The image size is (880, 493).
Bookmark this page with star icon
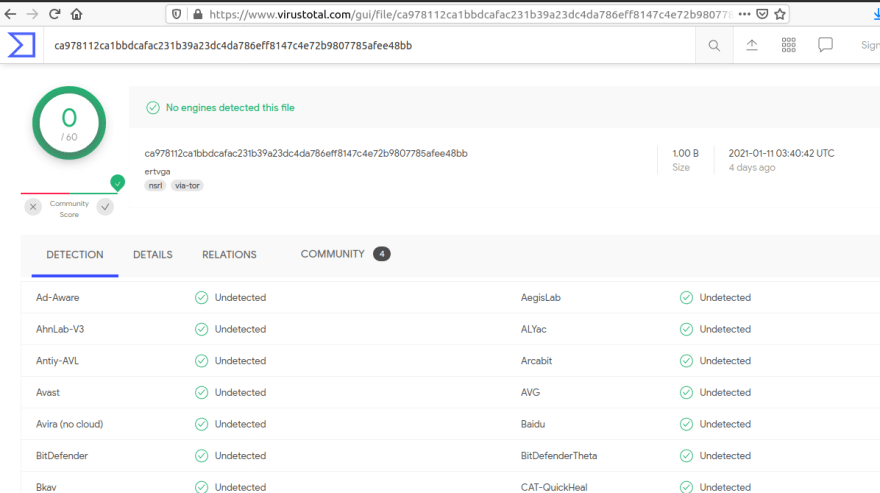point(780,14)
